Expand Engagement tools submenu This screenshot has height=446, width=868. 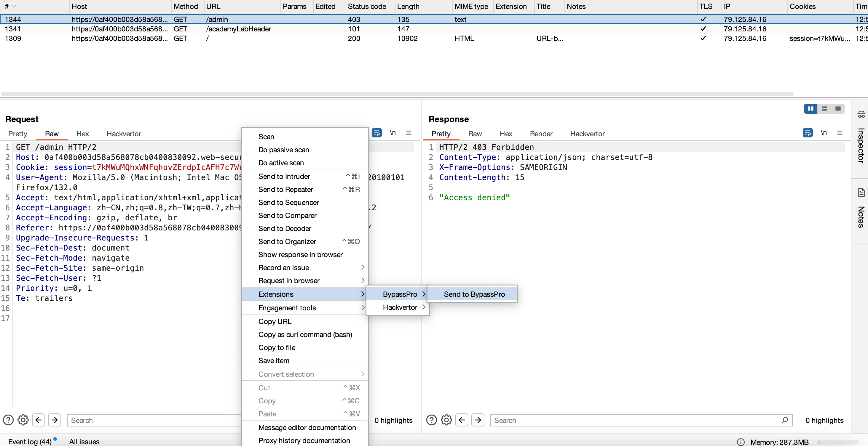(305, 308)
